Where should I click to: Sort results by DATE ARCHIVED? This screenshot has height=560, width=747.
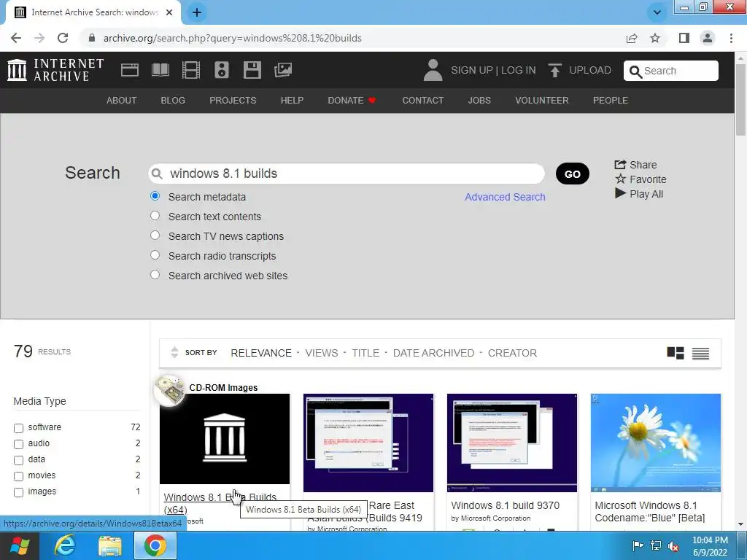coord(433,353)
